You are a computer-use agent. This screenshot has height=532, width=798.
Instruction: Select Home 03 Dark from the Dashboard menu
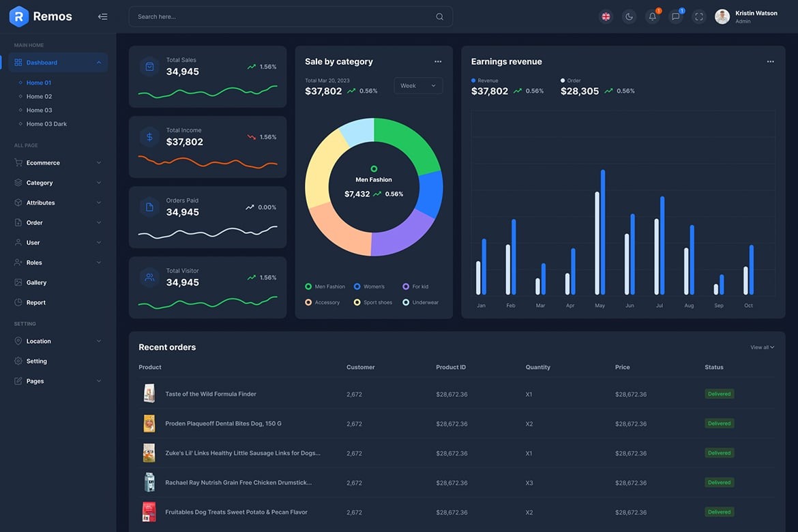pos(46,123)
